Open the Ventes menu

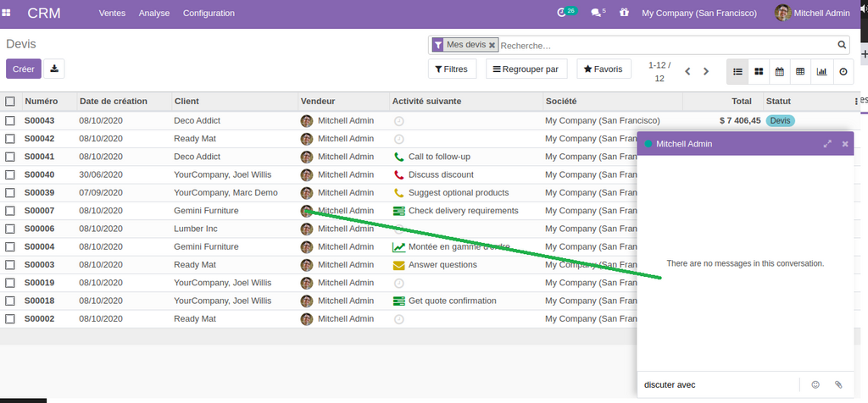[112, 14]
